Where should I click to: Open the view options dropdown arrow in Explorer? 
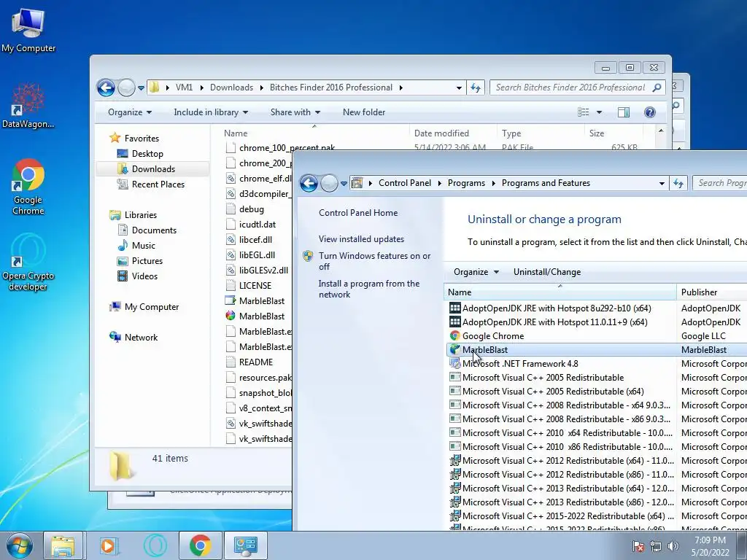coord(600,112)
